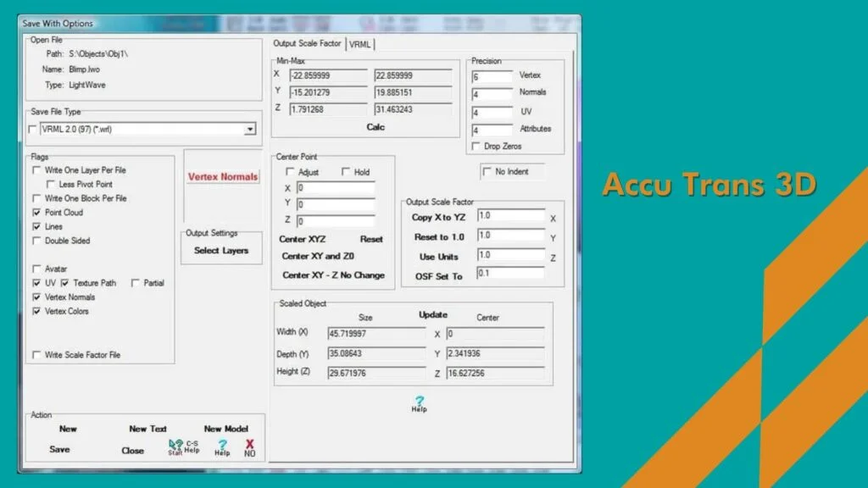Screen dimensions: 868x488
Task: Click Reset in Center Point
Action: click(371, 239)
